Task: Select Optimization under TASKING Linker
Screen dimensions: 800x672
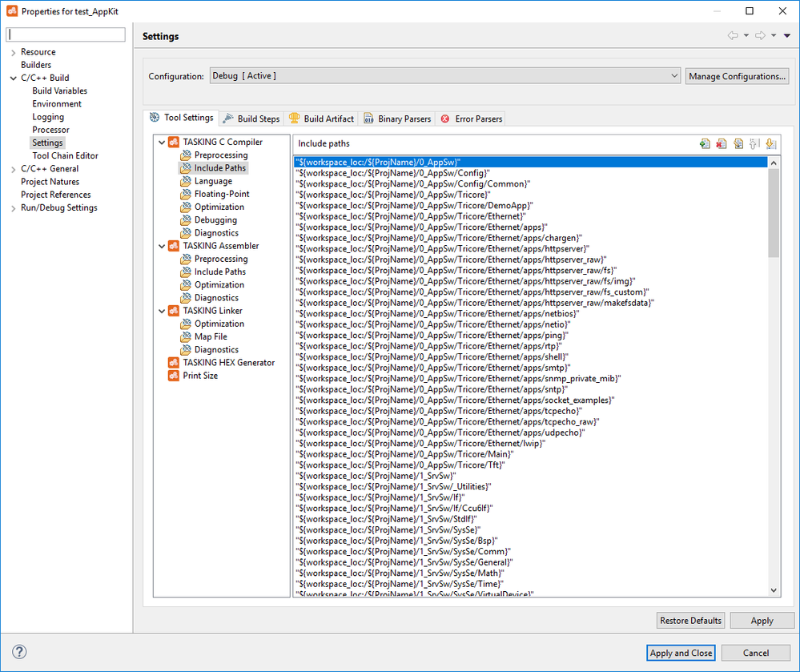Action: [x=219, y=324]
